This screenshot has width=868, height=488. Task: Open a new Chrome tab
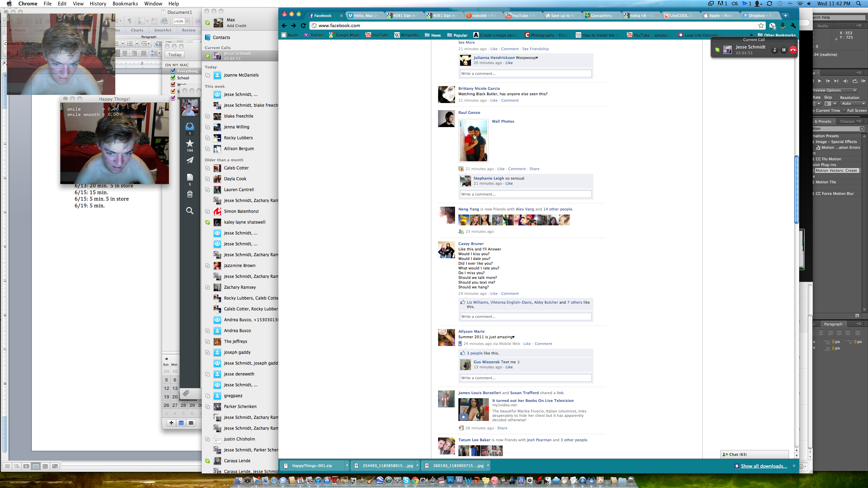coord(785,16)
